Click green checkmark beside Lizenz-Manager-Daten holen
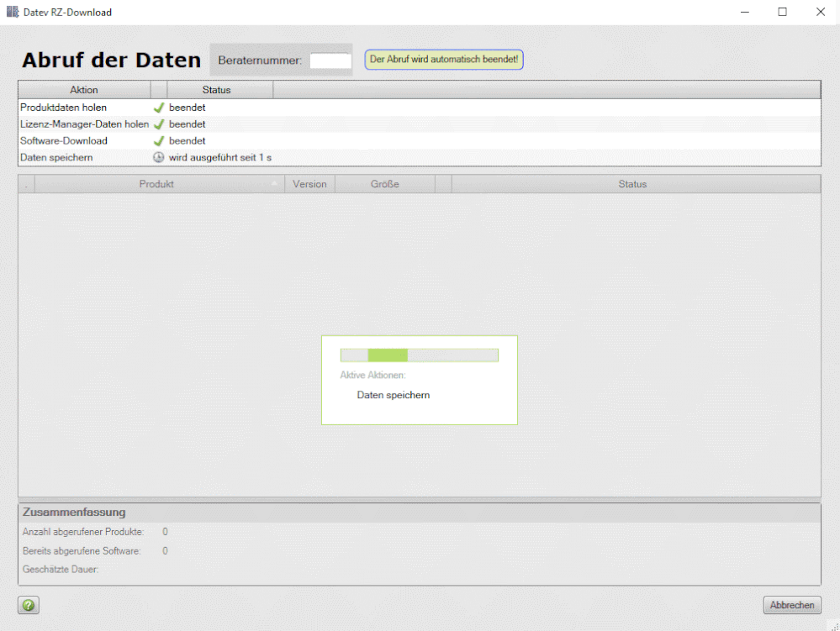The height and width of the screenshot is (631, 840). (159, 124)
